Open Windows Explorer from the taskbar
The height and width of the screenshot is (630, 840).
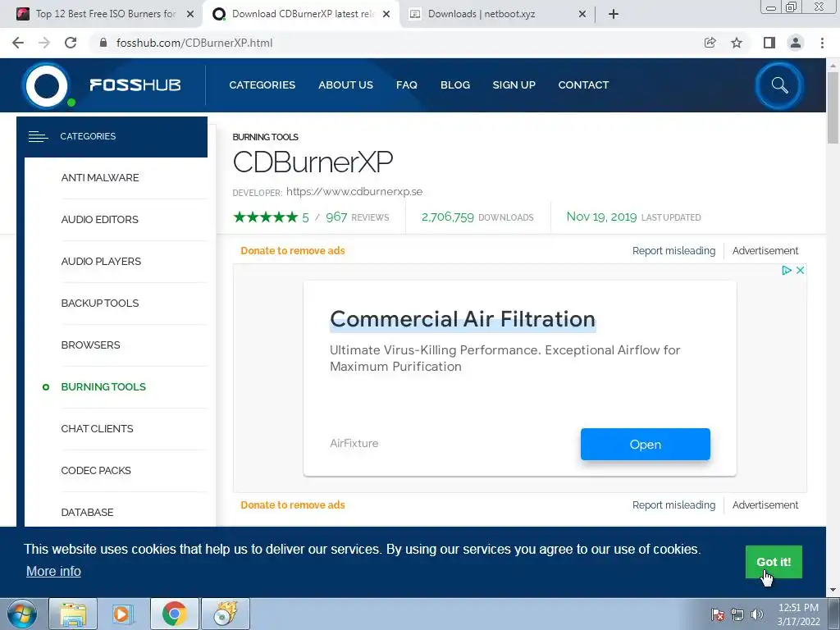(x=73, y=614)
